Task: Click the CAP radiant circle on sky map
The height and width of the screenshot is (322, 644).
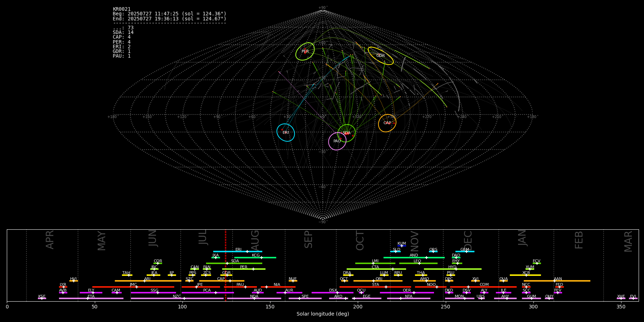Action: (x=387, y=123)
